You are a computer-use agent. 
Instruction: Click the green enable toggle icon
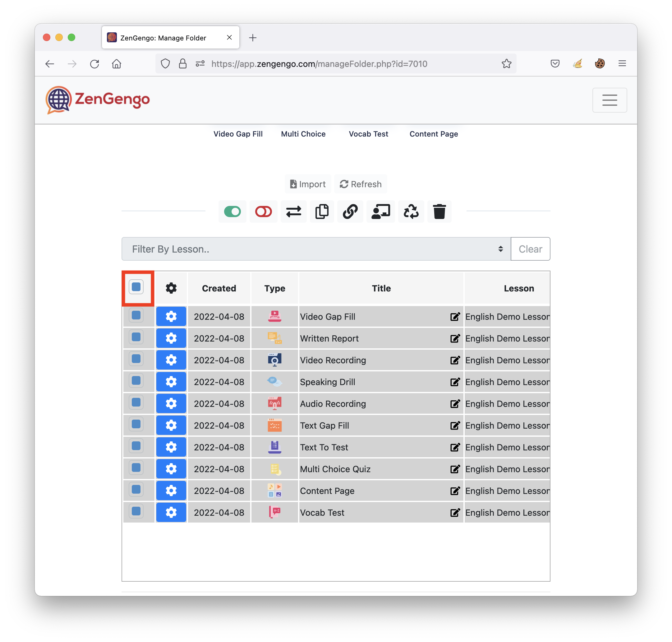point(232,212)
